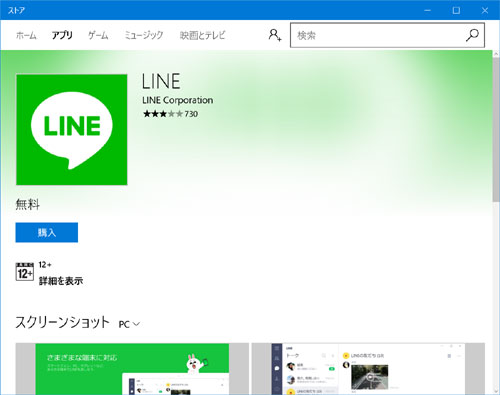Viewport: 500px width, 395px height.
Task: Open the ホーム tab
Action: [x=26, y=35]
